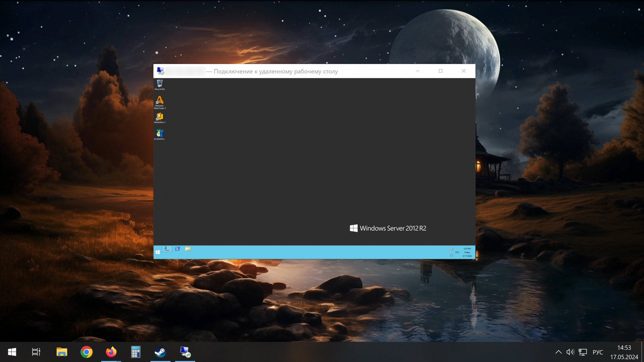This screenshot has width=644, height=362.
Task: Open the Remote Desktop window system menu icon
Action: 160,71
